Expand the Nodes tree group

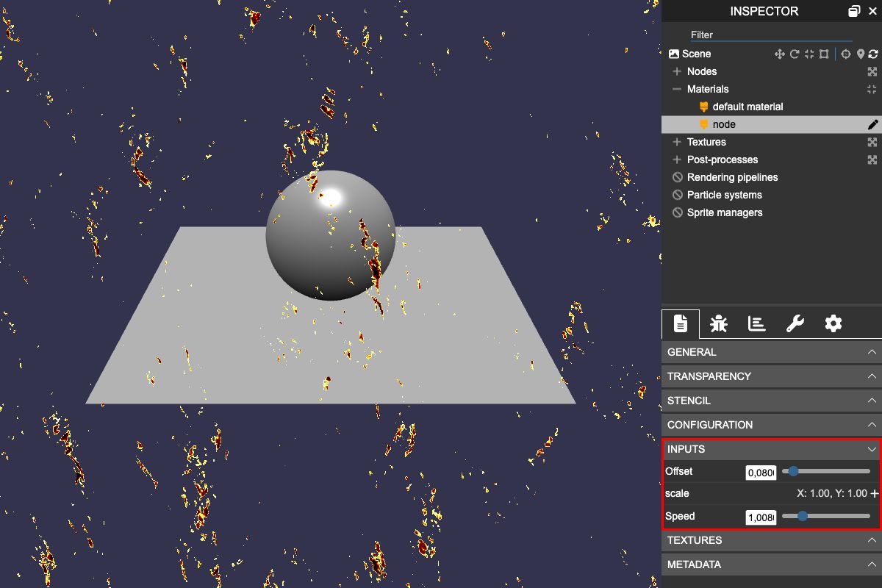point(677,71)
